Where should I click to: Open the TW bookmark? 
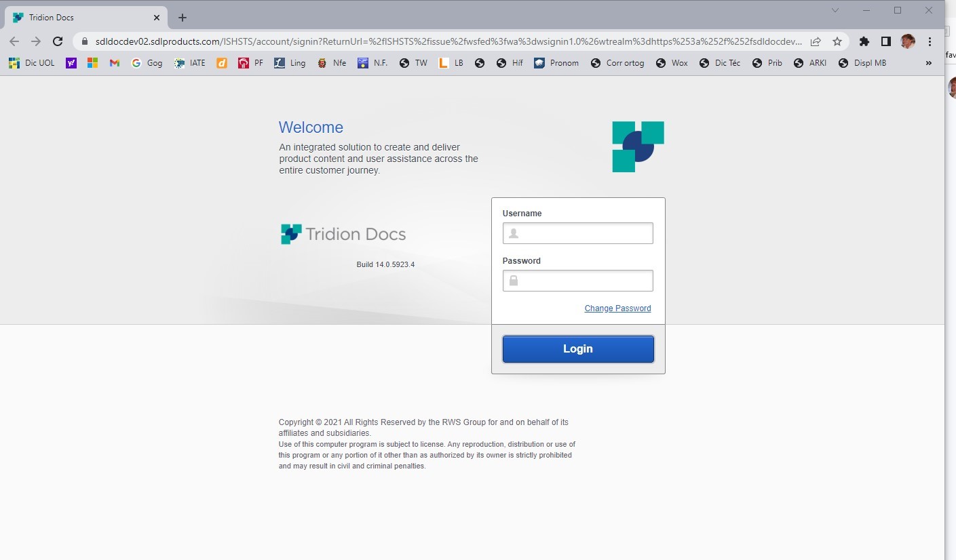413,63
